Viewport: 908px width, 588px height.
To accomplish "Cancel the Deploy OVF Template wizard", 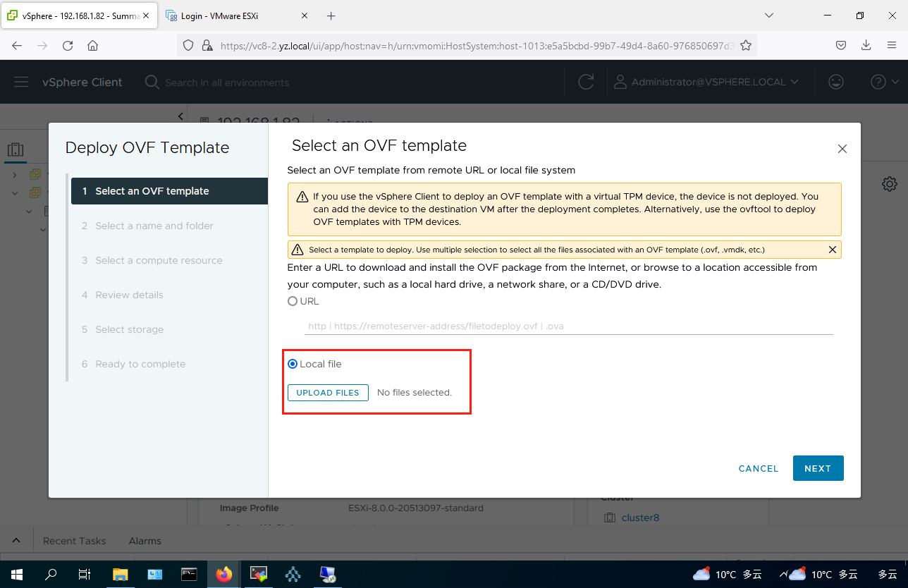I will tap(759, 468).
